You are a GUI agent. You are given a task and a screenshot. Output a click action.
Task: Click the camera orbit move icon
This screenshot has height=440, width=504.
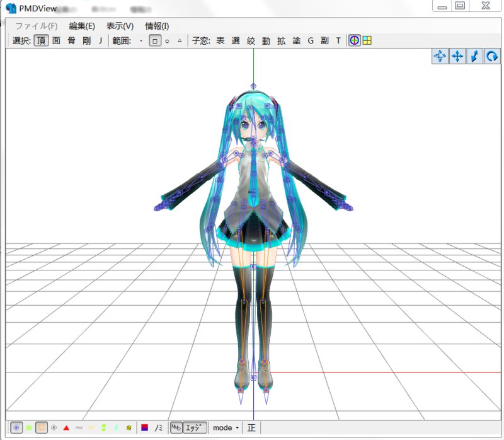point(440,57)
